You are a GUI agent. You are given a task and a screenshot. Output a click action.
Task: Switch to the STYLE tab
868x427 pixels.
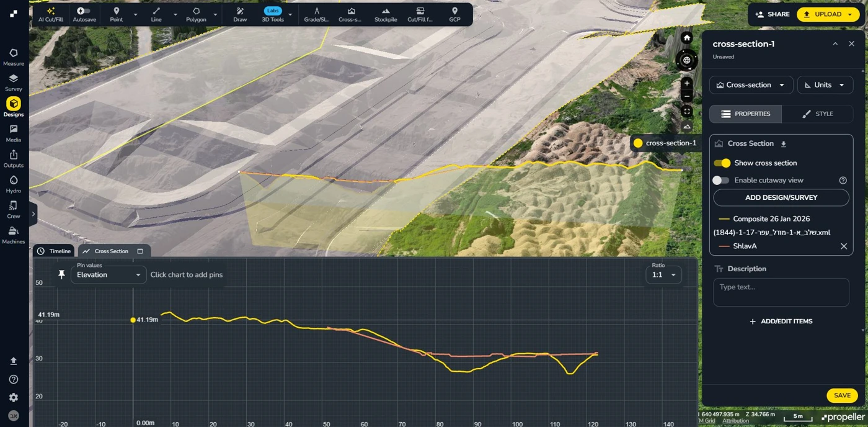click(817, 114)
